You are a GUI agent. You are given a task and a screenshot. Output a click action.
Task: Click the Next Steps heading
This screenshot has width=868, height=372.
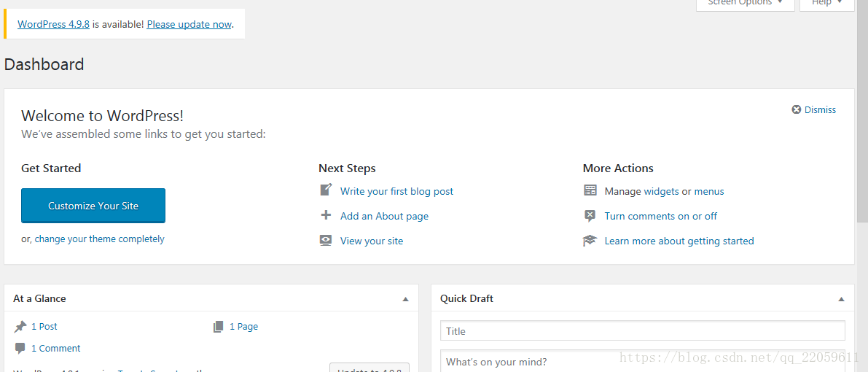(347, 168)
